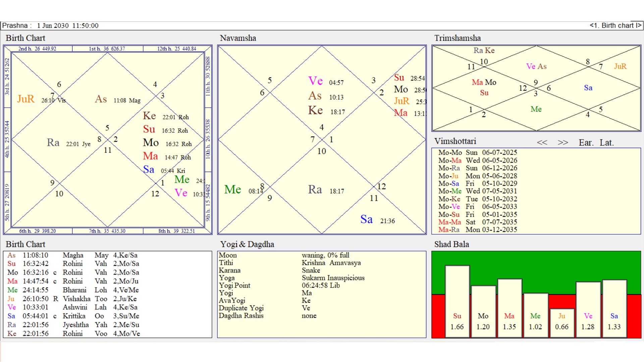Select Mo-Ma Wed 06-05-2026 dasha row
This screenshot has height=362, width=644.
click(x=478, y=160)
